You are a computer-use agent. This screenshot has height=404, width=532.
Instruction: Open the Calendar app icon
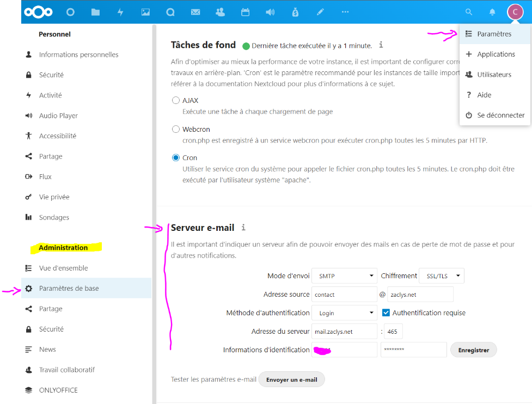click(x=245, y=12)
